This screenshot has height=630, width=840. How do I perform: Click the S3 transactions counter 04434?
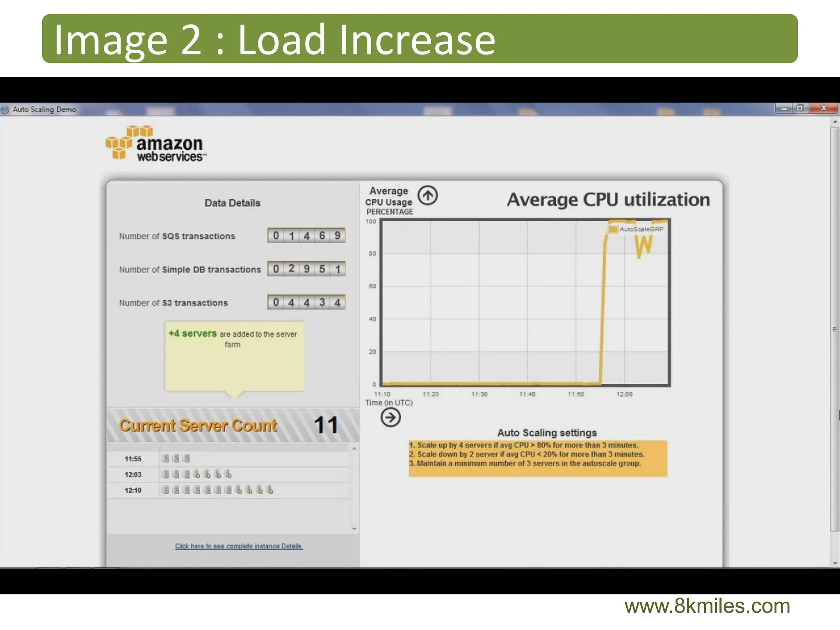[x=306, y=302]
